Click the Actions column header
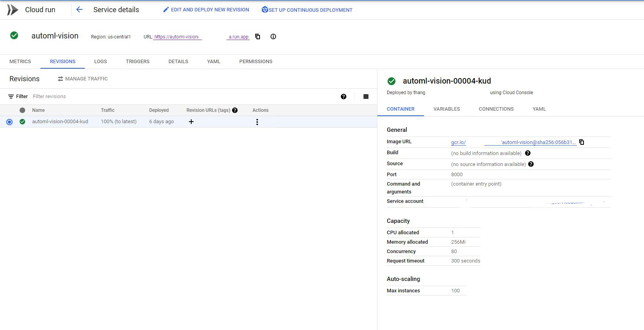This screenshot has width=644, height=330. point(260,110)
